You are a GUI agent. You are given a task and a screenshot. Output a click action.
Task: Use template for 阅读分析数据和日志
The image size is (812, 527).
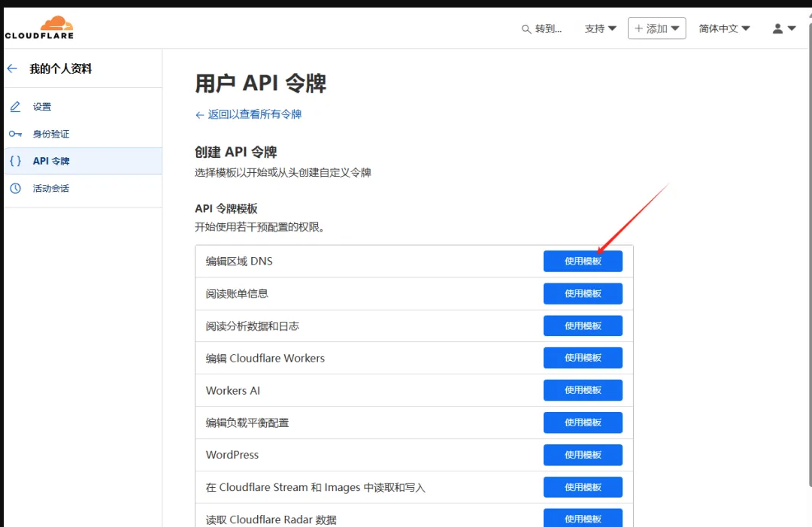pos(583,326)
